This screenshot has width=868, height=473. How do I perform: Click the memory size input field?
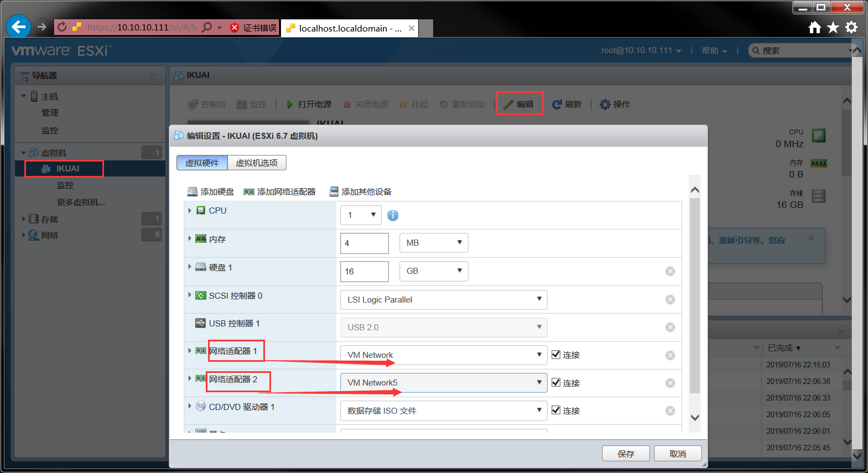click(x=365, y=243)
